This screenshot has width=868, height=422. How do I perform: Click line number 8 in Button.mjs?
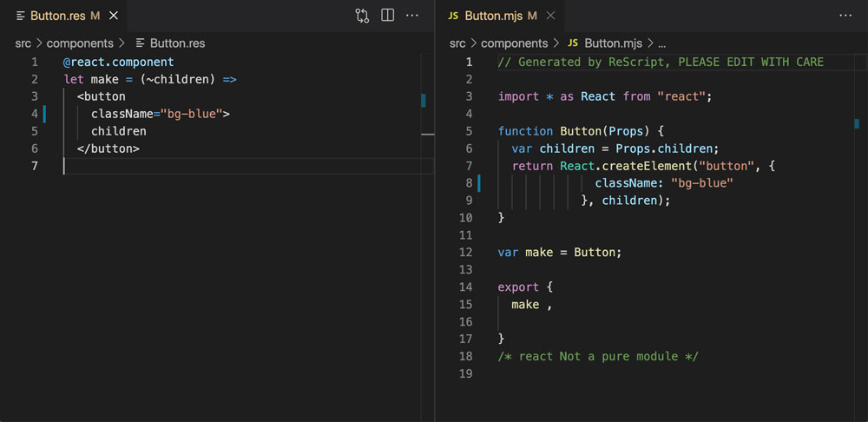pos(468,183)
